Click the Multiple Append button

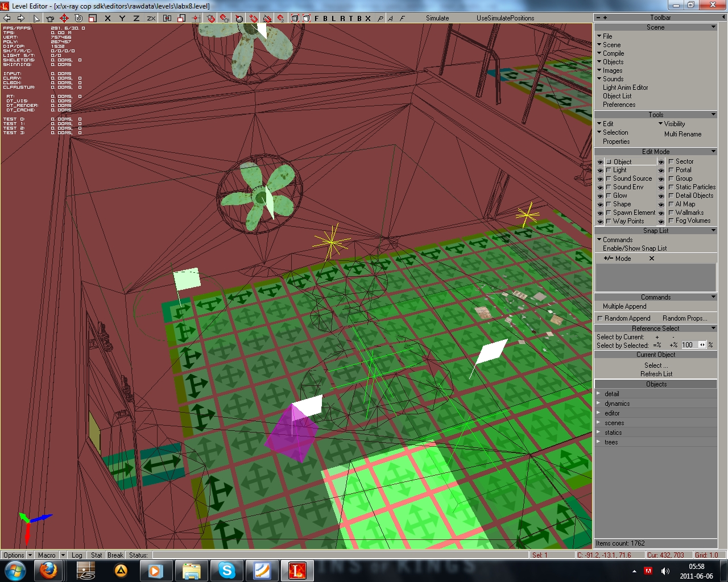click(x=624, y=306)
